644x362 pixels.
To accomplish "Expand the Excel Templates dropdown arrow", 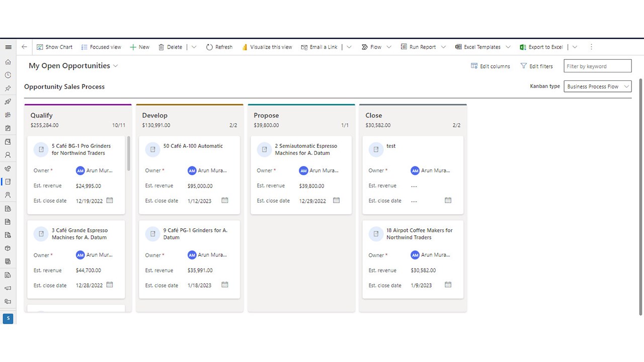I will [508, 47].
